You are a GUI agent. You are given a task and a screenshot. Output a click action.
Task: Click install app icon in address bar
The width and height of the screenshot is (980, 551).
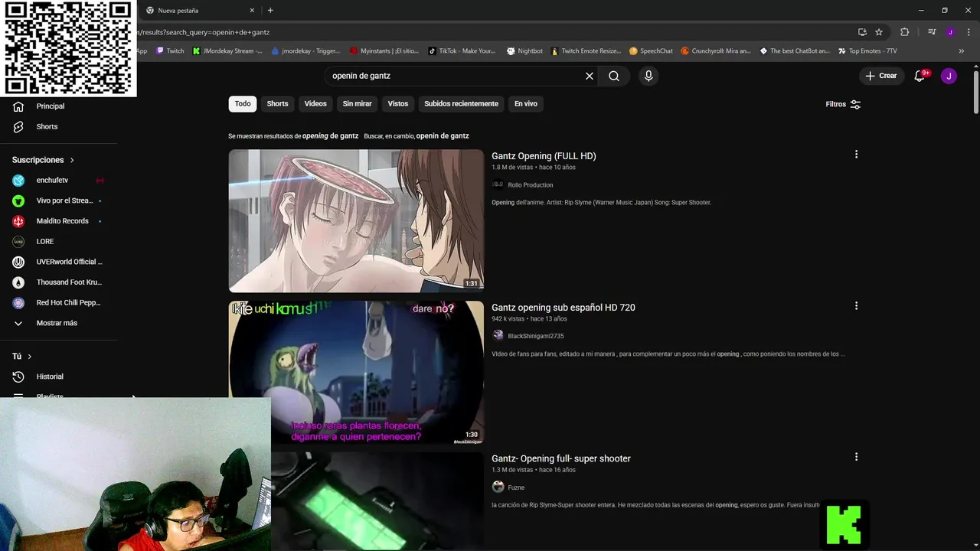(862, 32)
